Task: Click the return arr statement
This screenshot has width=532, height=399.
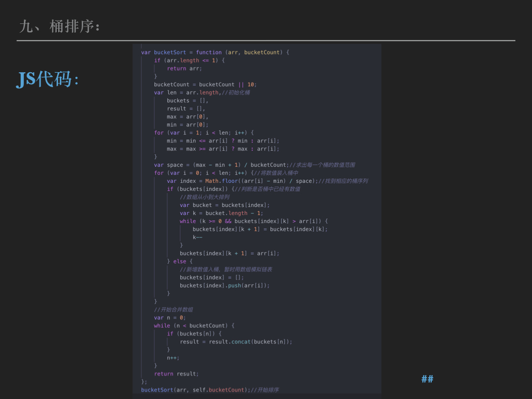Action: [x=184, y=69]
